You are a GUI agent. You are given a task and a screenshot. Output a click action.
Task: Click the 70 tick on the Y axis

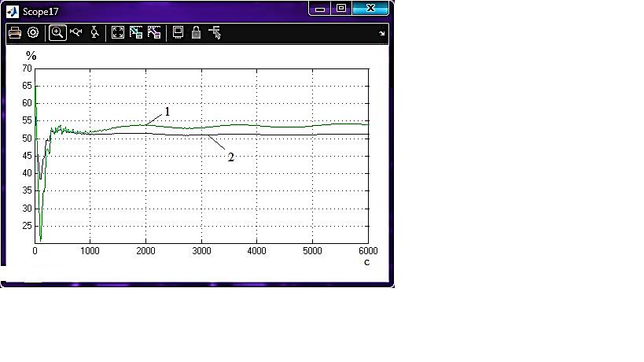click(x=27, y=68)
